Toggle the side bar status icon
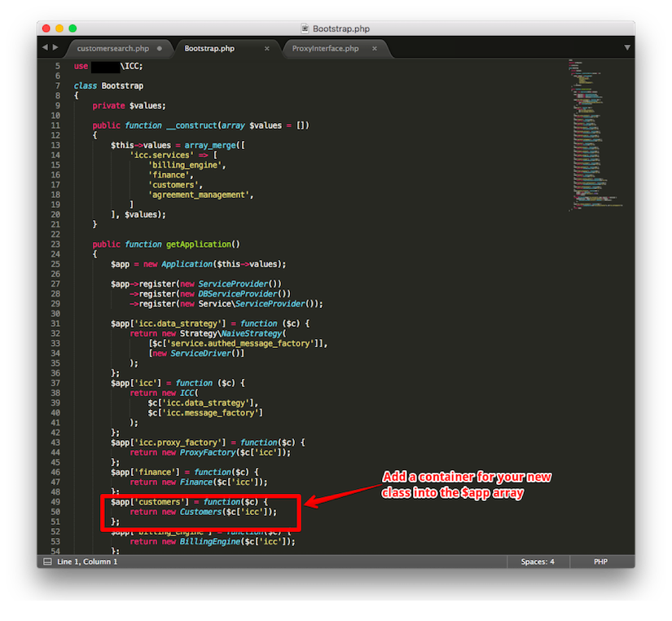The width and height of the screenshot is (672, 621). coord(47,562)
